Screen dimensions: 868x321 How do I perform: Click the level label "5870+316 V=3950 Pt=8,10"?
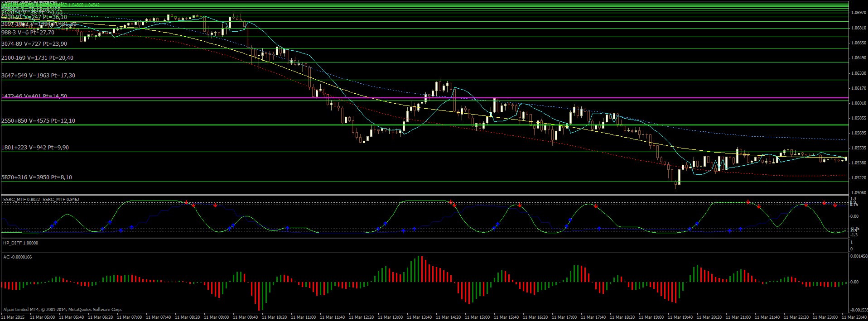pos(37,177)
